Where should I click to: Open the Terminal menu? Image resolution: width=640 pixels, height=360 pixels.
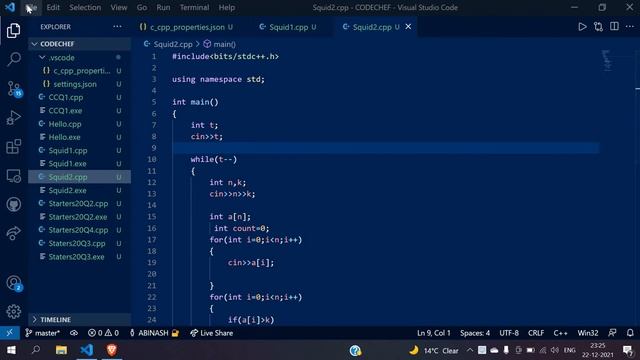click(x=194, y=7)
